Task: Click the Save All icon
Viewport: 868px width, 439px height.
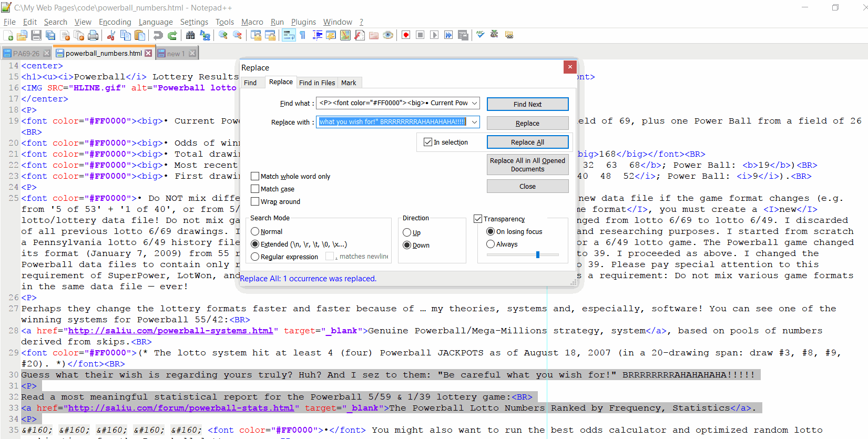Action: click(50, 35)
